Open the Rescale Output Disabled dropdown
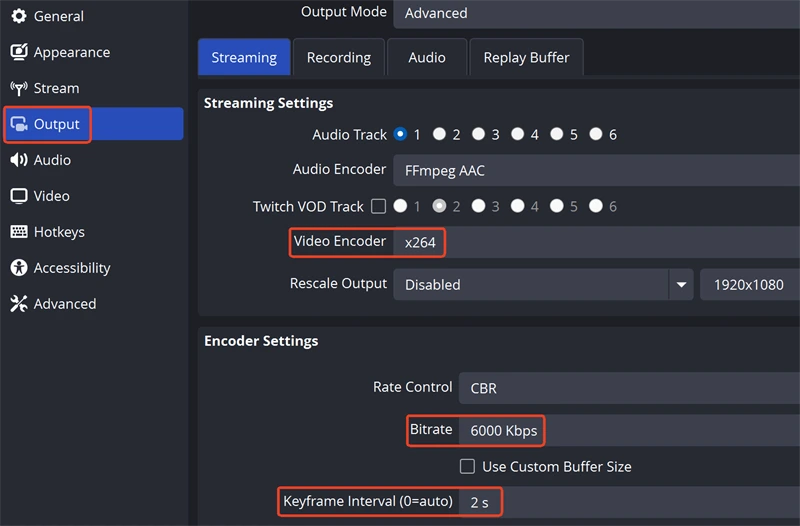 coord(543,284)
